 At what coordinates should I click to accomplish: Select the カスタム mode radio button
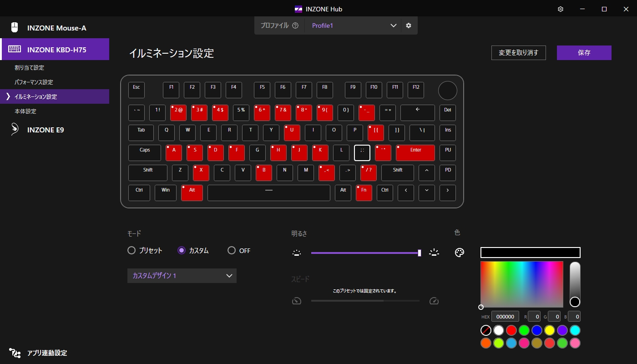pyautogui.click(x=182, y=250)
